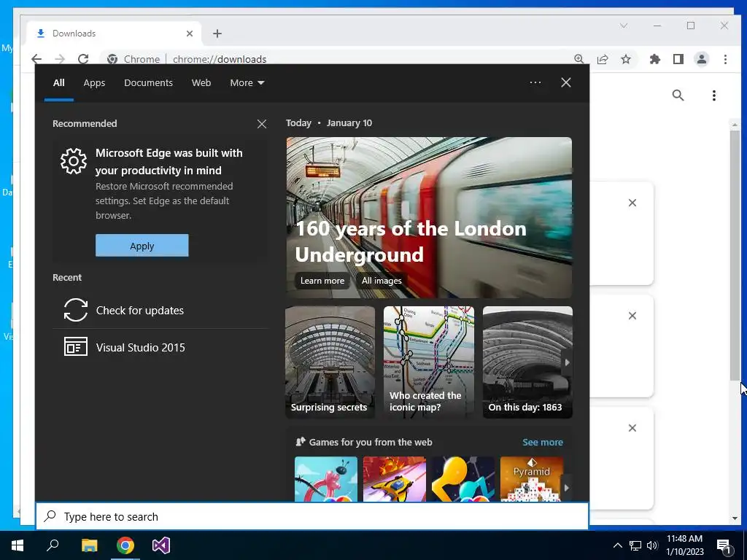Open the On this day: 1863 card
This screenshot has width=747, height=560.
(527, 362)
